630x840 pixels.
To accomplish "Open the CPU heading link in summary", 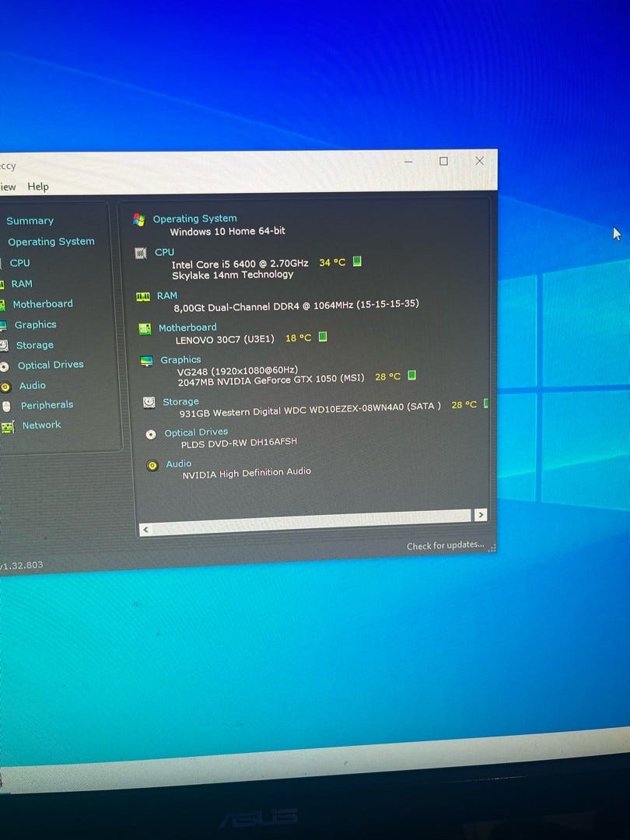I will [164, 252].
